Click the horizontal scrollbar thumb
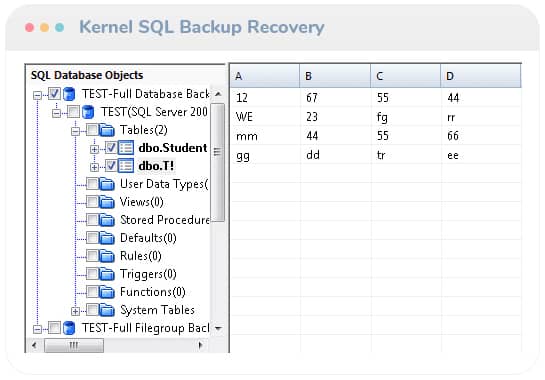 point(74,346)
